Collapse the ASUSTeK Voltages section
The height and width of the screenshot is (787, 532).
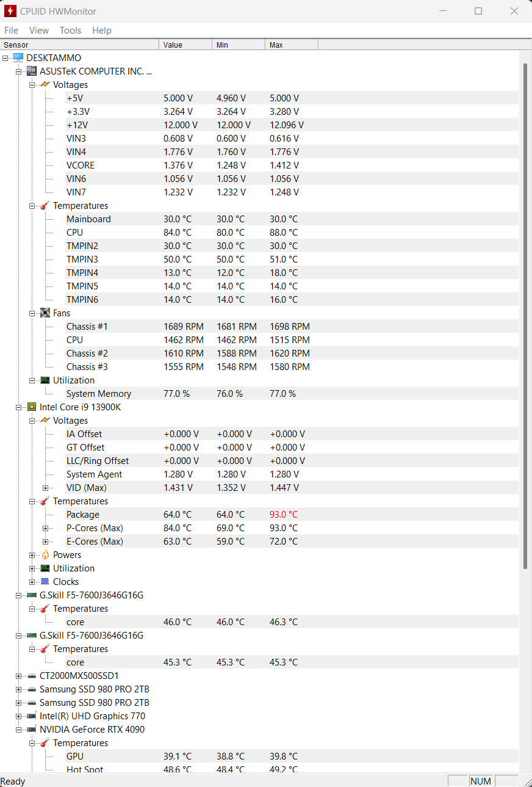tap(32, 85)
